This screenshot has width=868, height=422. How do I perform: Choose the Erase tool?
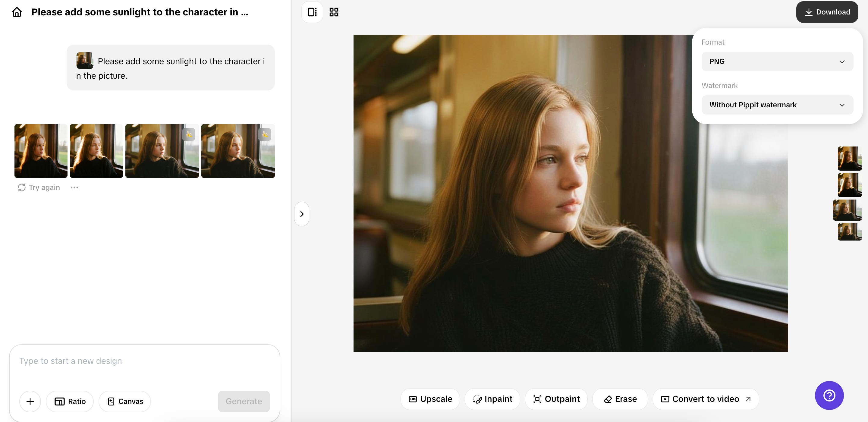click(620, 399)
